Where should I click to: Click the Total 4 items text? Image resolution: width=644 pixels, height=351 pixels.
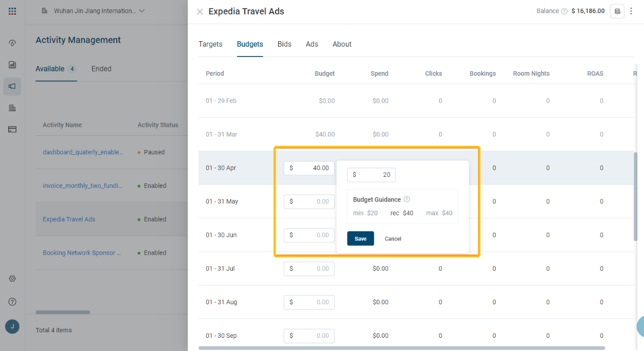(x=54, y=330)
